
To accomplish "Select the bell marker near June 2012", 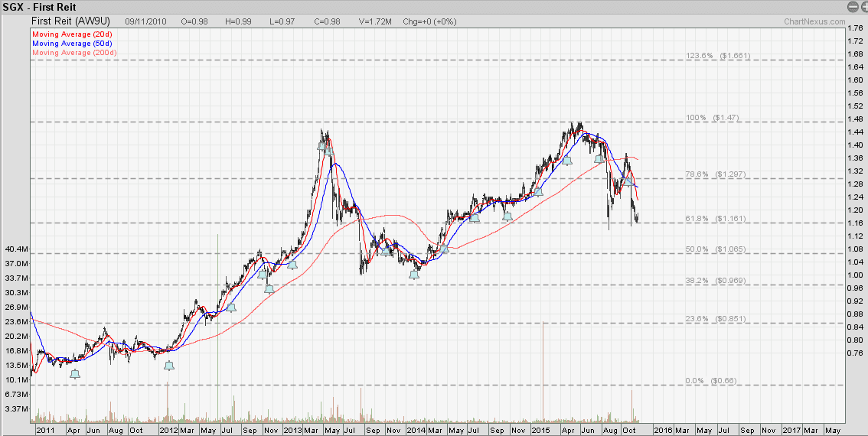I will (x=231, y=307).
